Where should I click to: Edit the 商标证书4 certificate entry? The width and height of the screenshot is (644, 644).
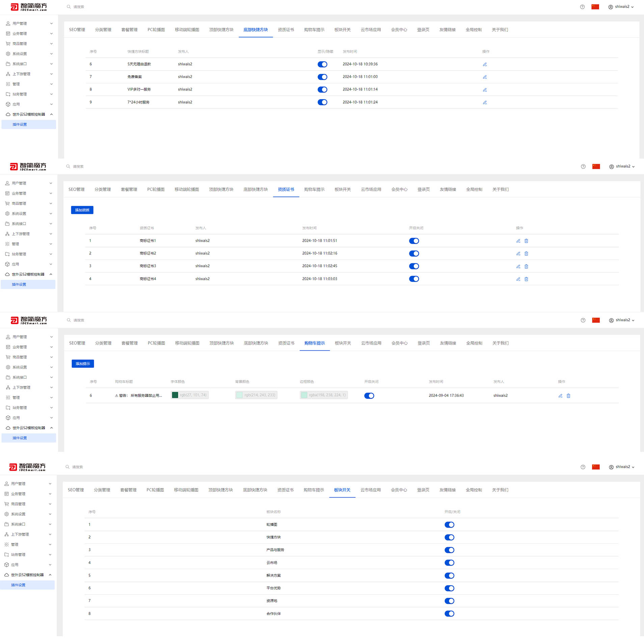518,279
